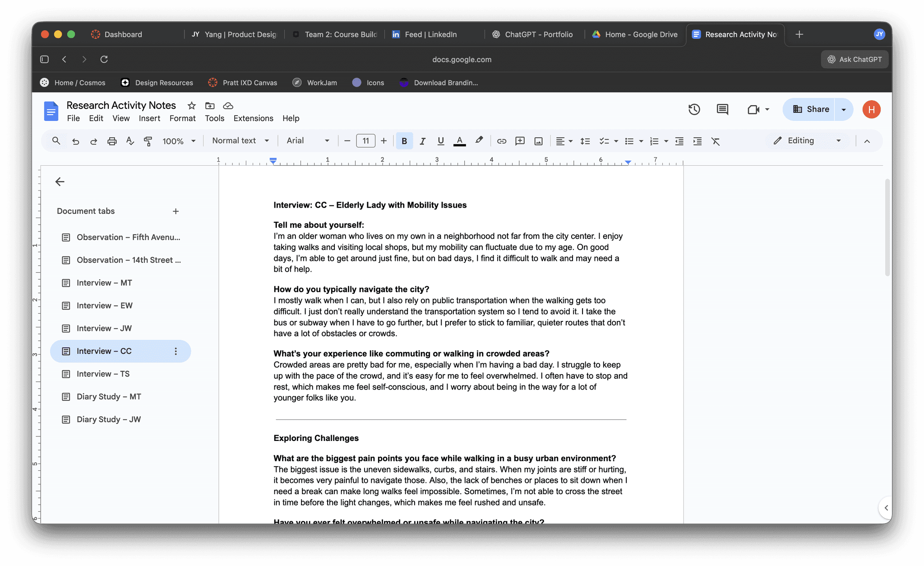Insert link using chain icon
Screen dimensions: 924x566
click(x=501, y=141)
